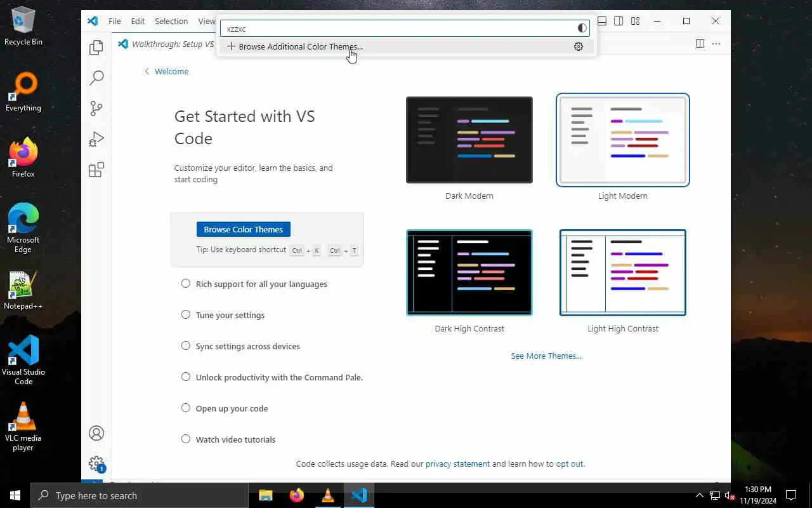Click the Browse Color Themes button
The image size is (812, 508).
point(244,229)
